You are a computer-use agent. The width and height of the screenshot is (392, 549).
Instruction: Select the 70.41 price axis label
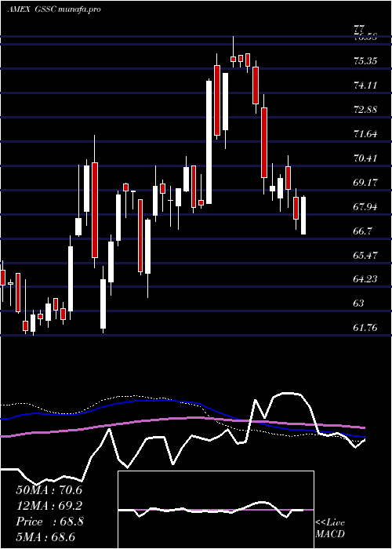tap(365, 158)
